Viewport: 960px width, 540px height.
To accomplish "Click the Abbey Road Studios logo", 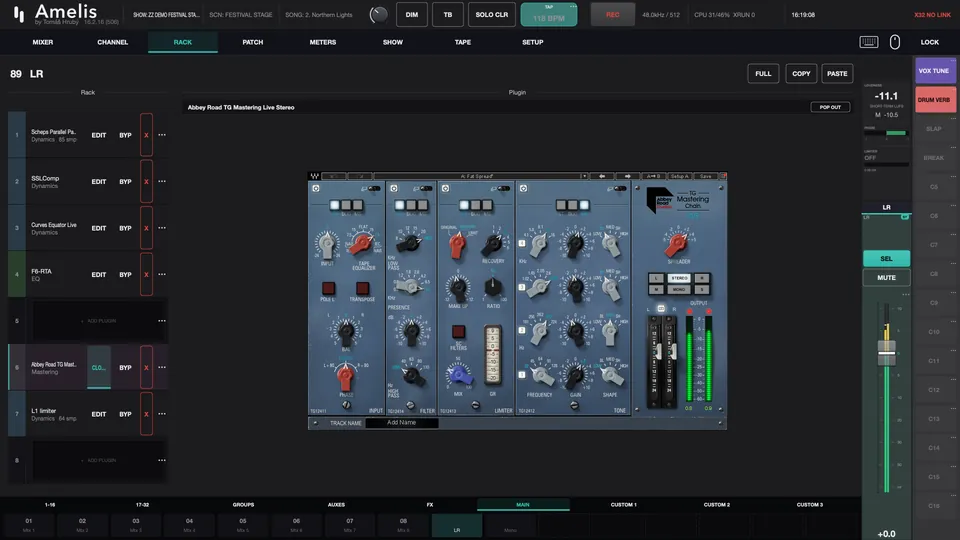I will tap(660, 200).
